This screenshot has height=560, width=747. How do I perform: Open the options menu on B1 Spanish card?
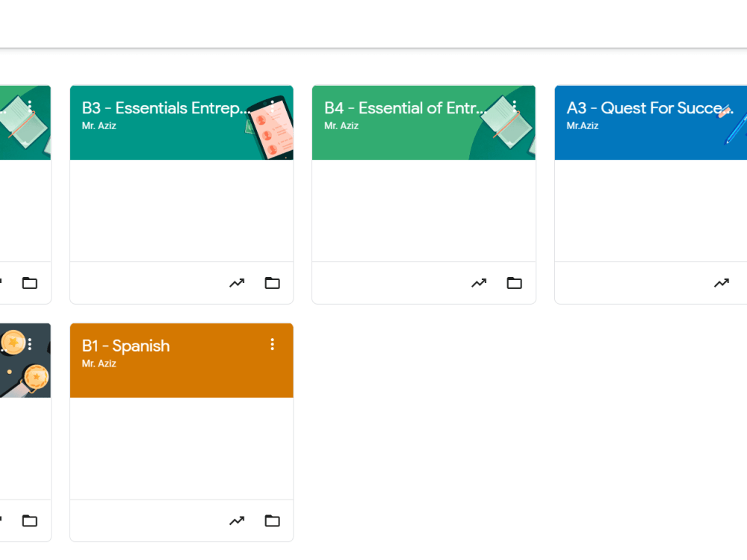pyautogui.click(x=273, y=344)
